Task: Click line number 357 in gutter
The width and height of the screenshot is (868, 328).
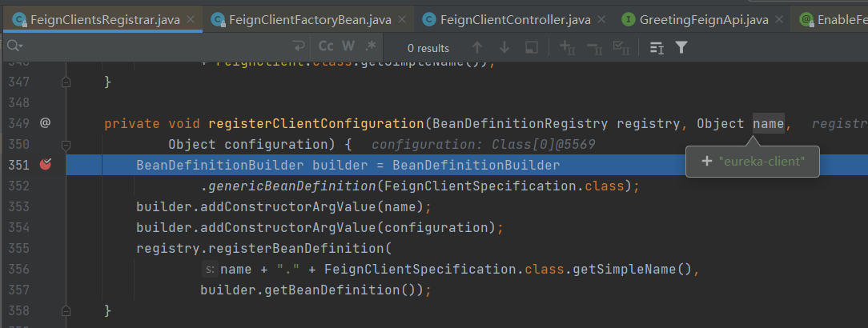Action: [x=19, y=290]
